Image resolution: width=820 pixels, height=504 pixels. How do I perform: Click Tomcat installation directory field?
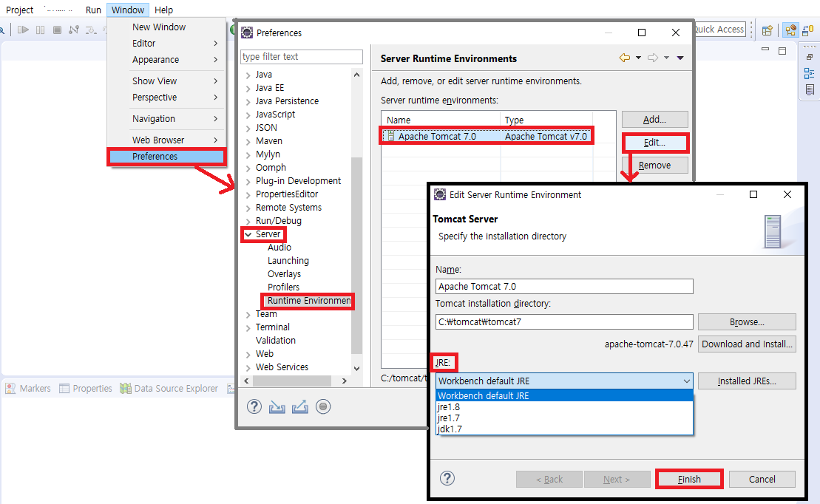564,322
